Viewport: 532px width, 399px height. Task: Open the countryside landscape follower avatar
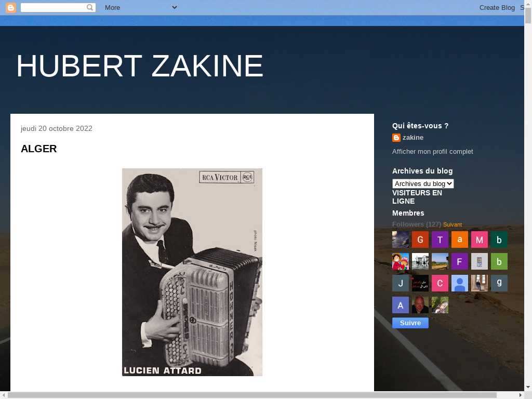tap(440, 261)
